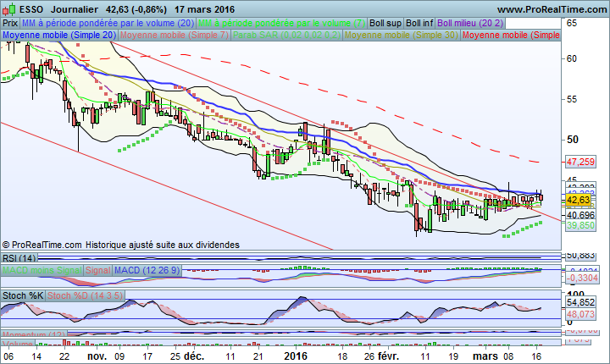Click the 14 date on time axis
This screenshot has width=610, height=364.
(x=36, y=356)
